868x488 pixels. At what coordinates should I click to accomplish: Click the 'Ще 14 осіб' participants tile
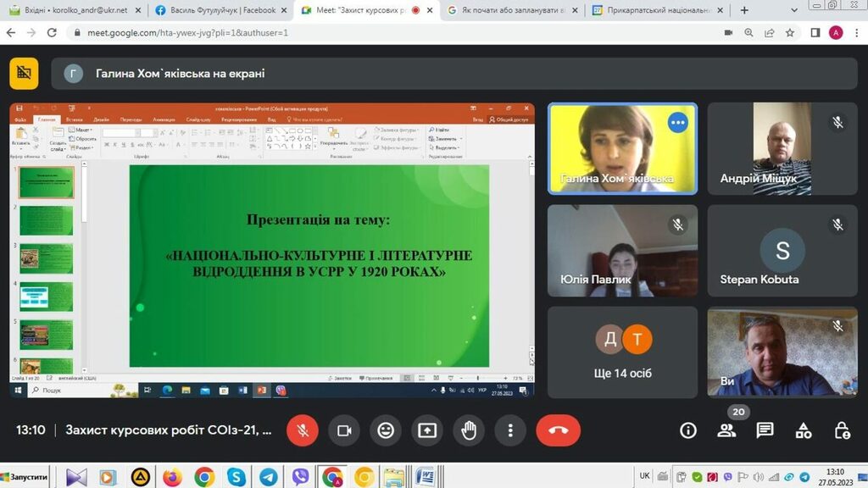622,352
